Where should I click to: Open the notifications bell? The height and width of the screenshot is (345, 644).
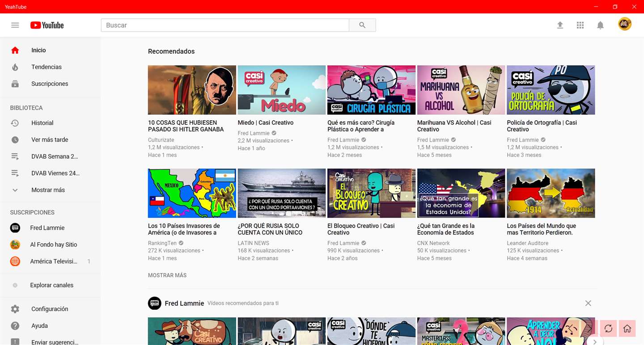(600, 25)
